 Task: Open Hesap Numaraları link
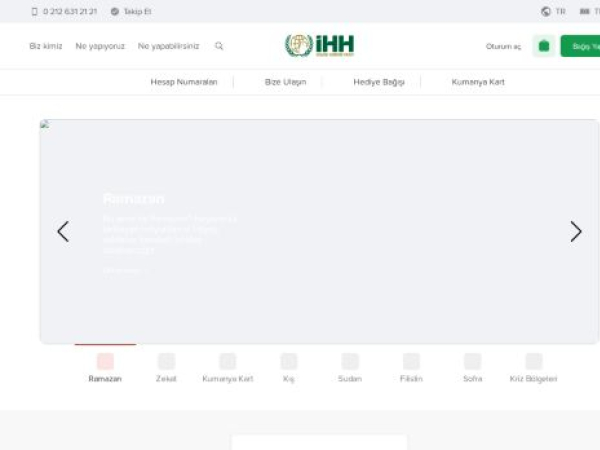click(184, 82)
